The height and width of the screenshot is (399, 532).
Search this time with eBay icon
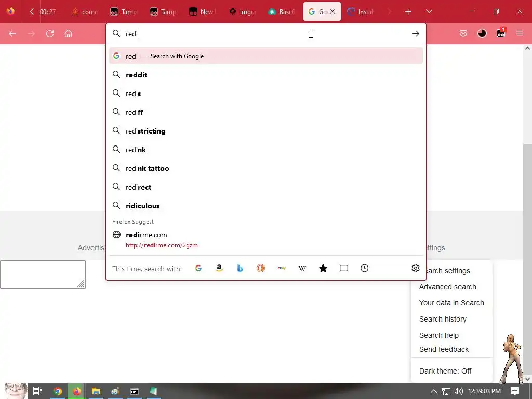pos(282,269)
